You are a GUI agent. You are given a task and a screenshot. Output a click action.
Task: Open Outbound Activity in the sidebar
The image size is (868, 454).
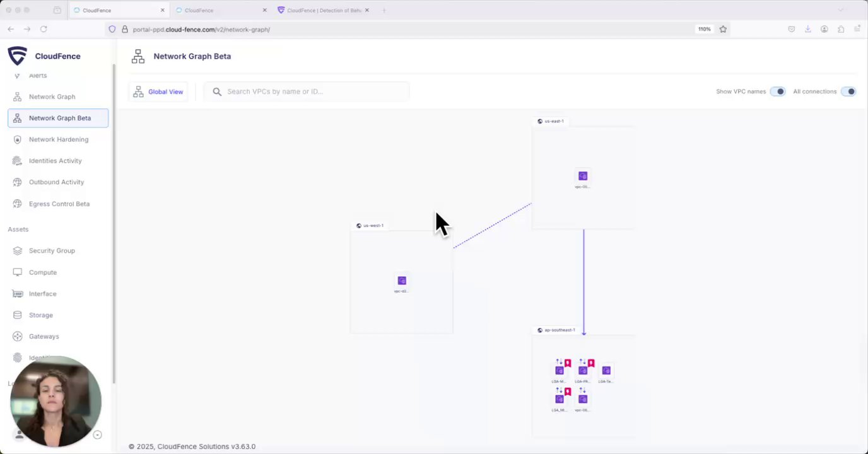coord(58,182)
